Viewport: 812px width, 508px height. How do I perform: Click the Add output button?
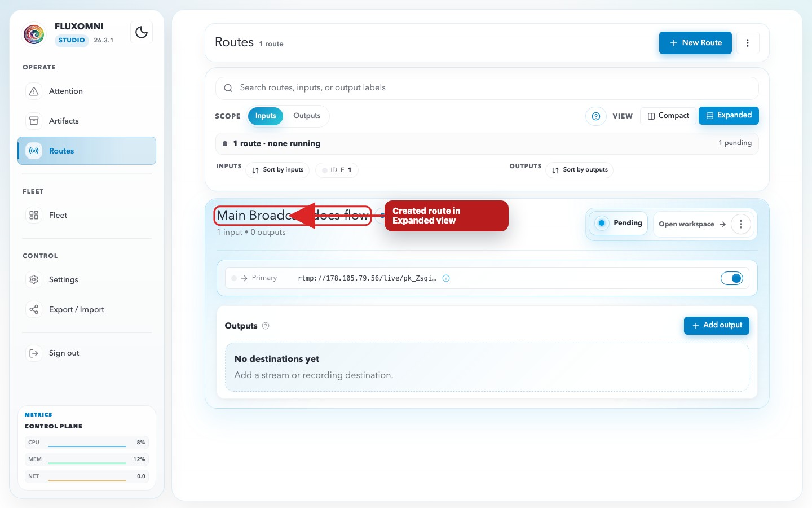(717, 325)
